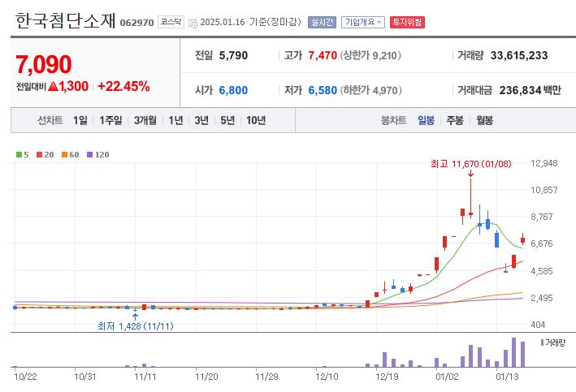Click the 10/22 date axis label
This screenshot has width=576, height=392.
point(25,377)
